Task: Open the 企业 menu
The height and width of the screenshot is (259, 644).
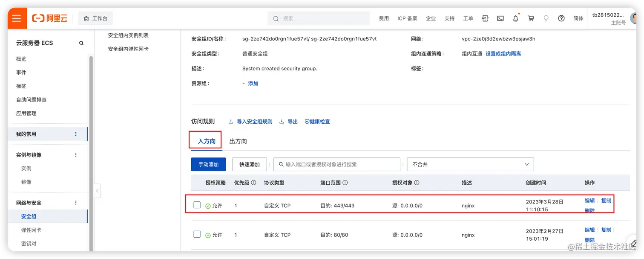Action: tap(431, 18)
